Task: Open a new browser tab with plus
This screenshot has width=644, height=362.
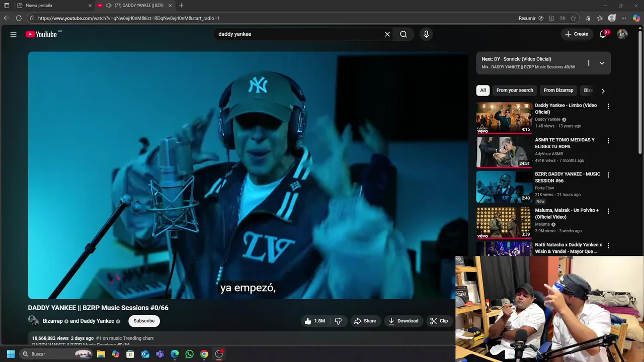Action: (x=181, y=6)
